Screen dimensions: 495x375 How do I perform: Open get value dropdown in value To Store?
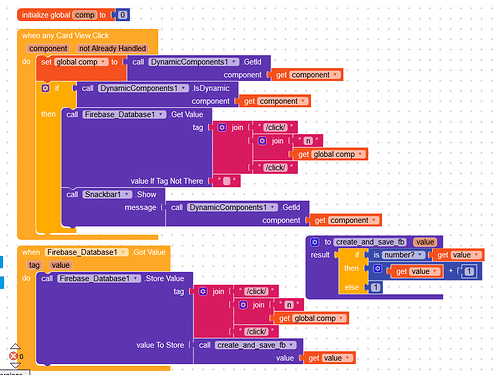348,358
